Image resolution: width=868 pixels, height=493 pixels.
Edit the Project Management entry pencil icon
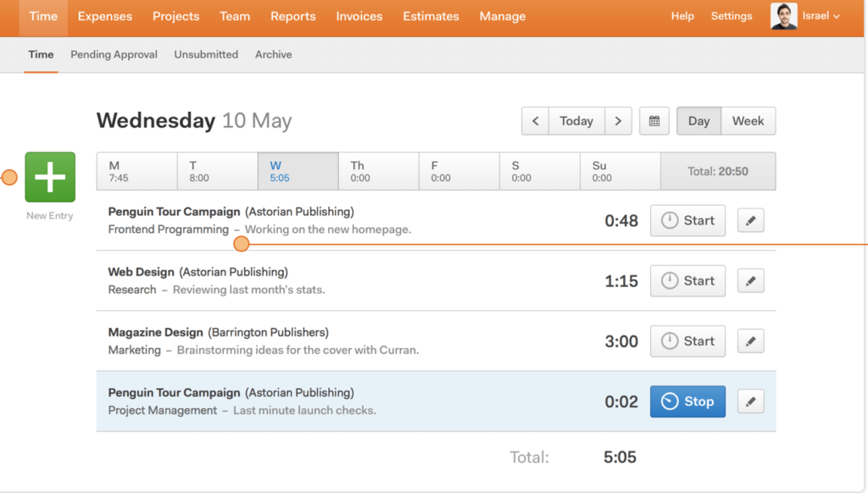point(751,402)
